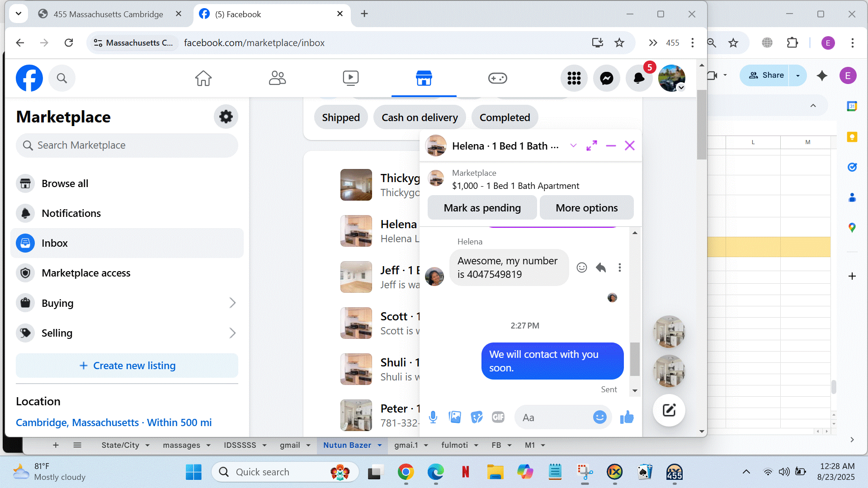The width and height of the screenshot is (868, 488).
Task: Select the Completed filter chip
Action: (x=505, y=117)
